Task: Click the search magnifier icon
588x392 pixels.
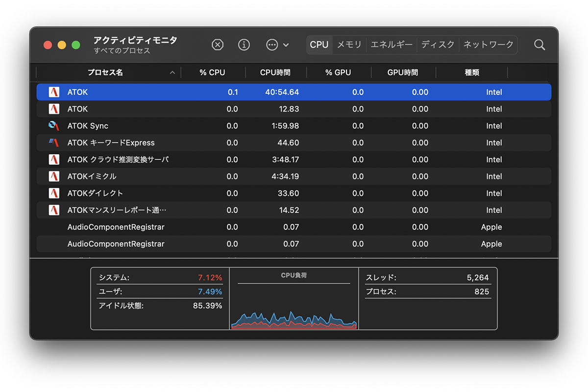Action: coord(539,45)
